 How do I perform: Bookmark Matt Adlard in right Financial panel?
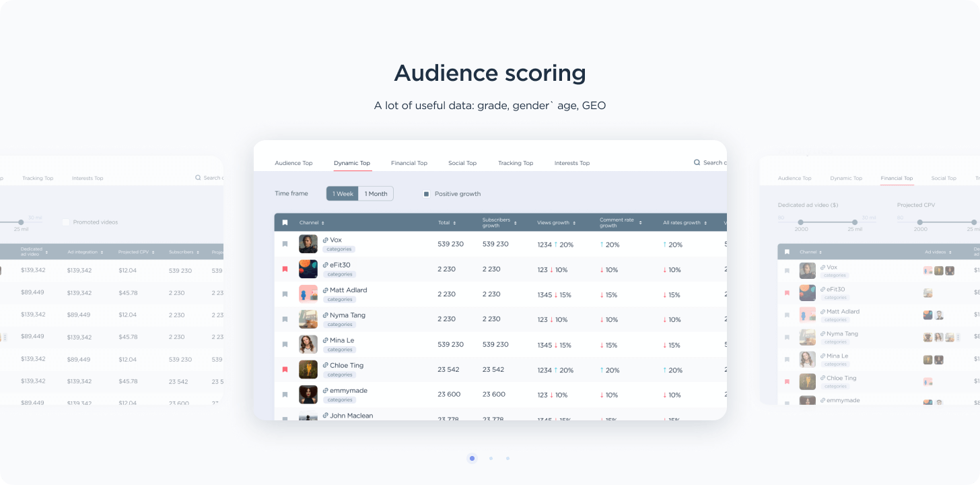click(787, 315)
